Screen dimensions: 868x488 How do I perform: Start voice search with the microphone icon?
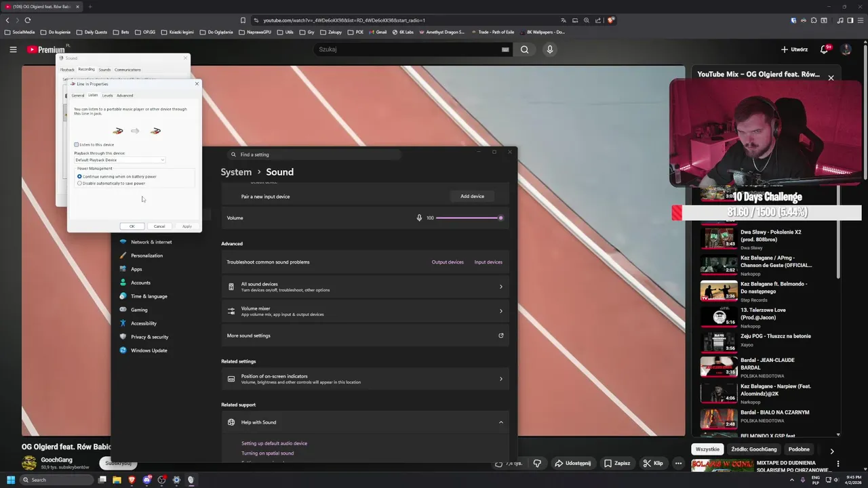coord(550,49)
